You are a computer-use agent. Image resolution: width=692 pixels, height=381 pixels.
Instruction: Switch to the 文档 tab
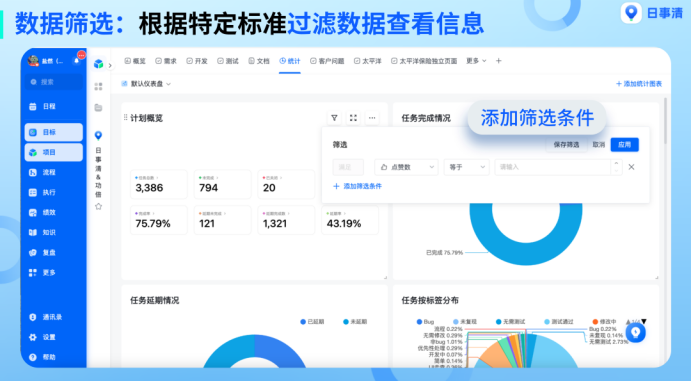259,61
